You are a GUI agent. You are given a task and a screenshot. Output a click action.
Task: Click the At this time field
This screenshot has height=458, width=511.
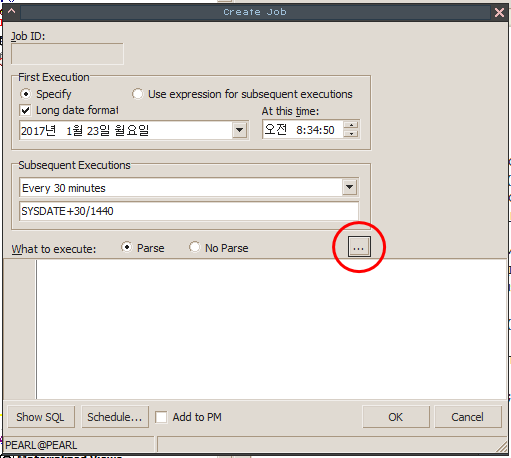coord(303,130)
